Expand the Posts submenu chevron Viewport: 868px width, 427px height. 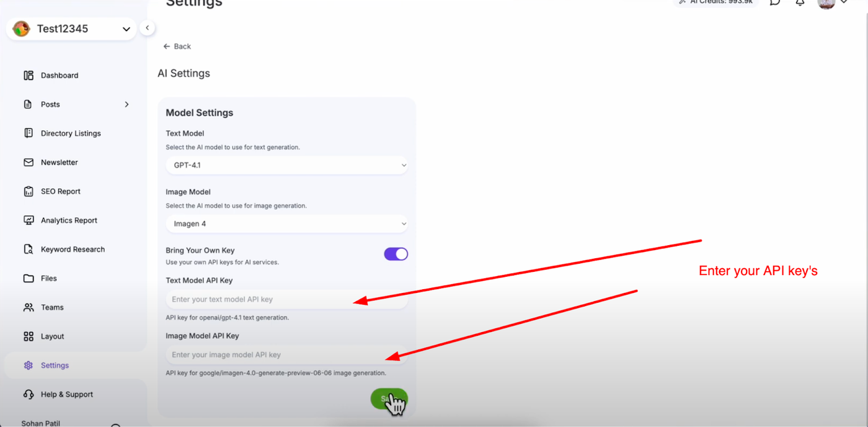click(126, 104)
